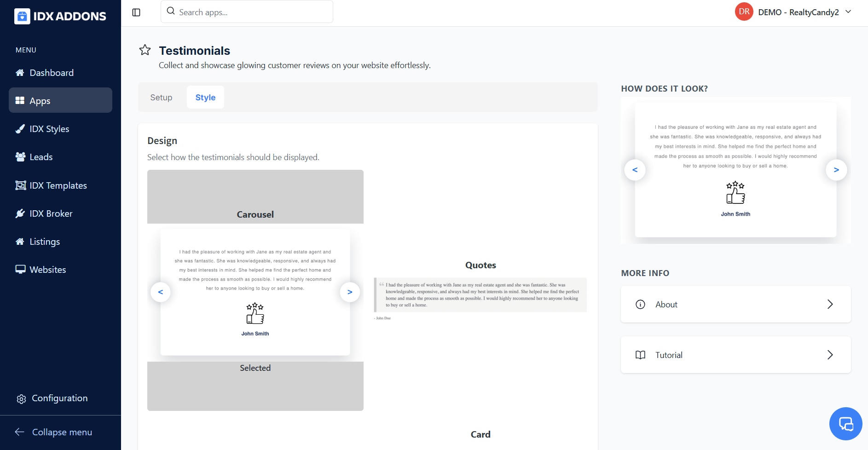This screenshot has height=450, width=868.
Task: Expand the About info section
Action: click(x=735, y=305)
